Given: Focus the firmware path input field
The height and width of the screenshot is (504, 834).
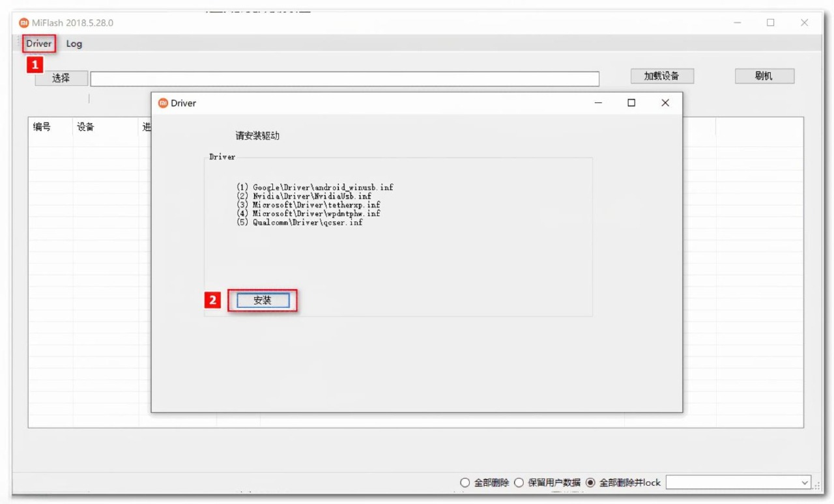Looking at the screenshot, I should click(345, 79).
